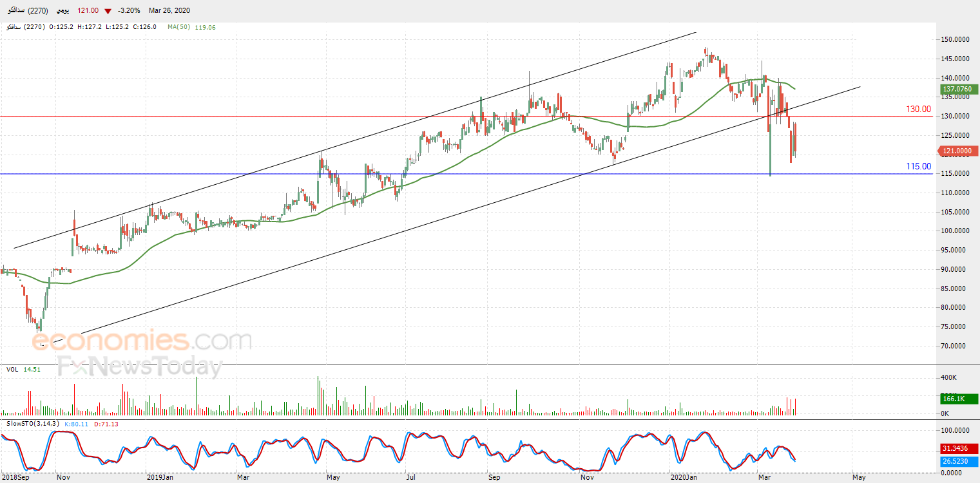The image size is (980, 483).
Task: Click the red 130.00 horizontal line
Action: (451, 117)
